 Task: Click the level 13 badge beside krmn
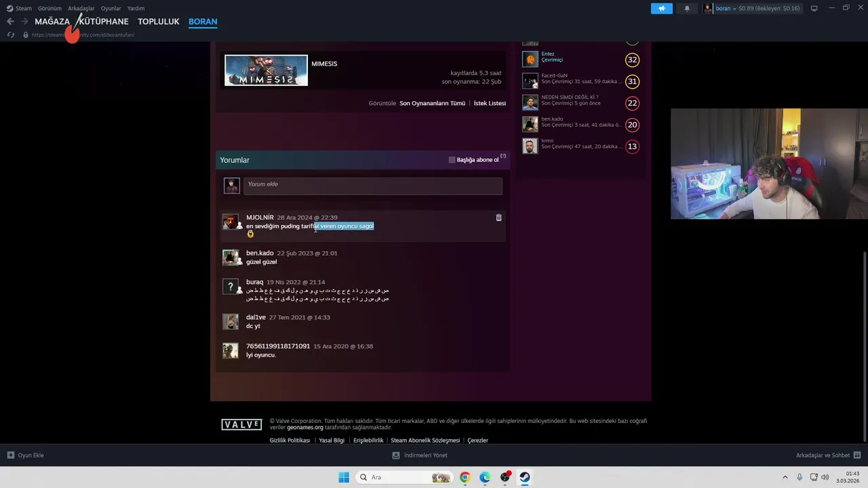pos(632,146)
